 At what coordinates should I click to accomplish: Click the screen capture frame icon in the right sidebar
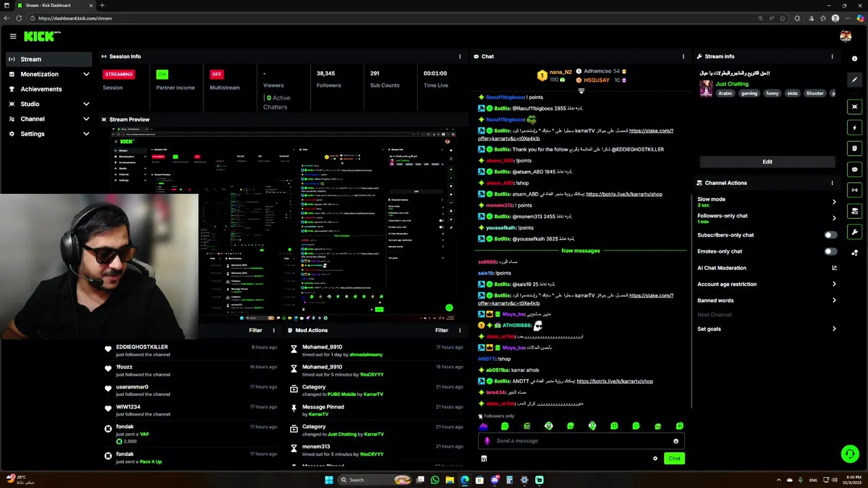coord(854,106)
